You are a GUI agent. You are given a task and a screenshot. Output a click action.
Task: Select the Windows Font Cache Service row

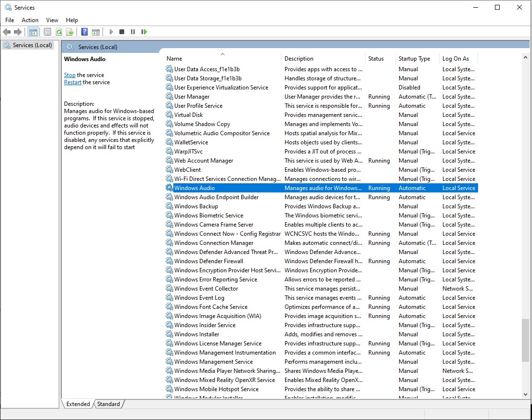click(x=322, y=307)
